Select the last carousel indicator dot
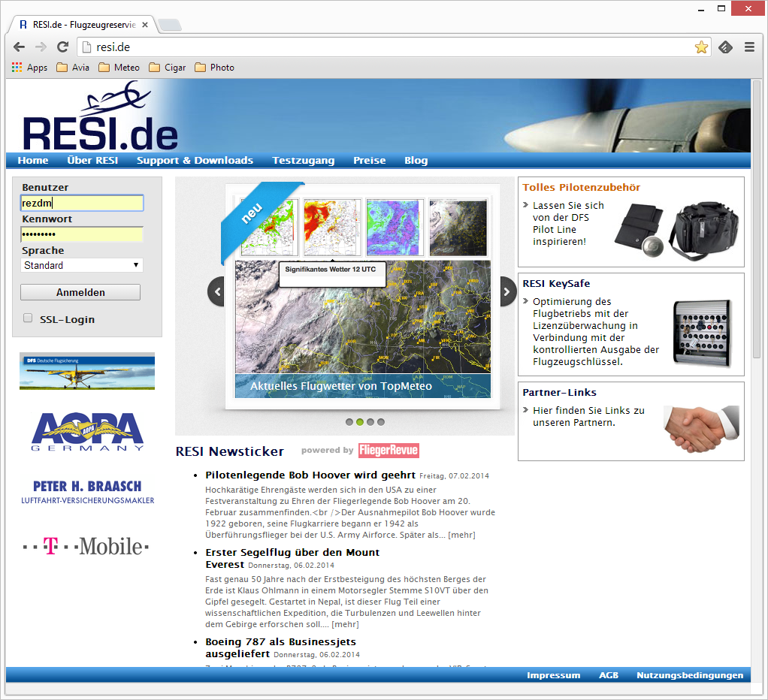The width and height of the screenshot is (768, 700). [x=381, y=422]
